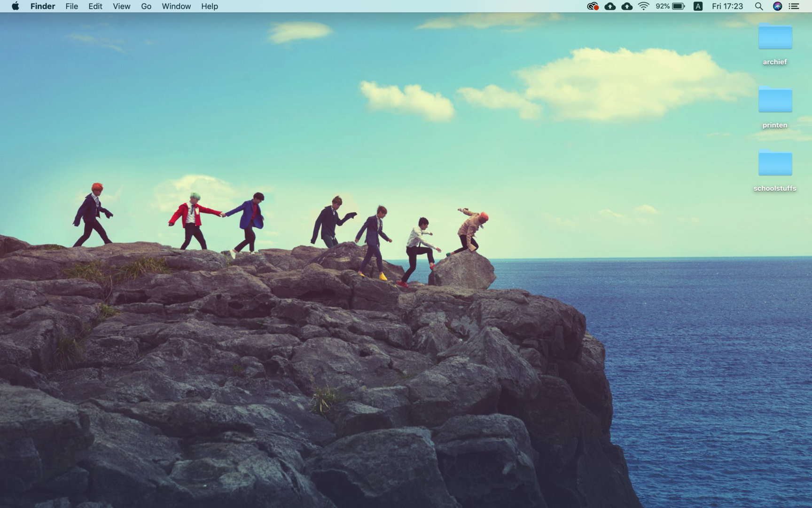Click the printen folder name label
Image resolution: width=812 pixels, height=508 pixels.
tap(775, 125)
